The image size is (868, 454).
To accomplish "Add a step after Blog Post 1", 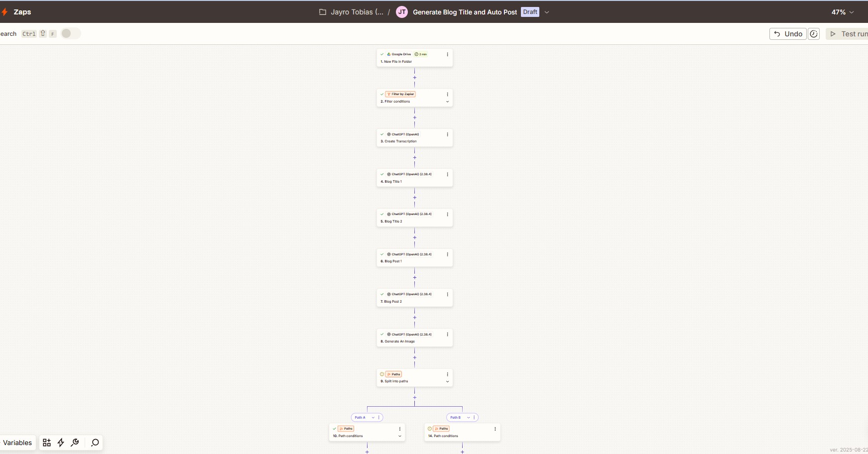I will [414, 278].
